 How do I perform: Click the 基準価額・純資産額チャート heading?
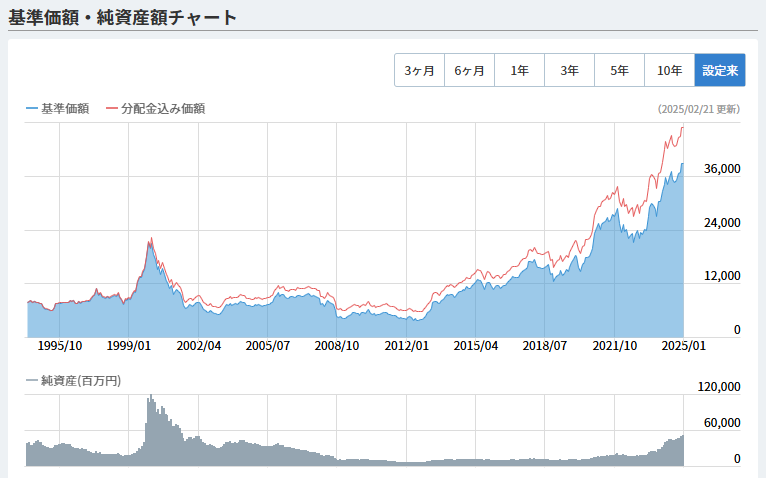coord(122,17)
